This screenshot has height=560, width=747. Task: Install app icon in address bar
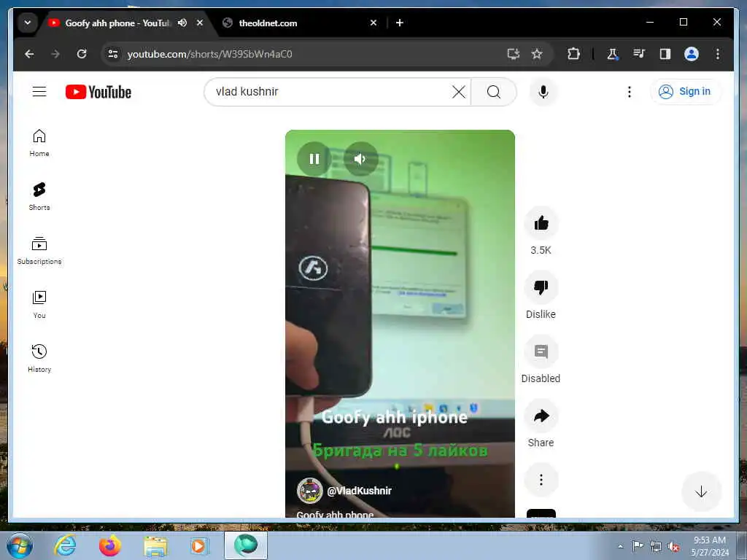pyautogui.click(x=514, y=54)
